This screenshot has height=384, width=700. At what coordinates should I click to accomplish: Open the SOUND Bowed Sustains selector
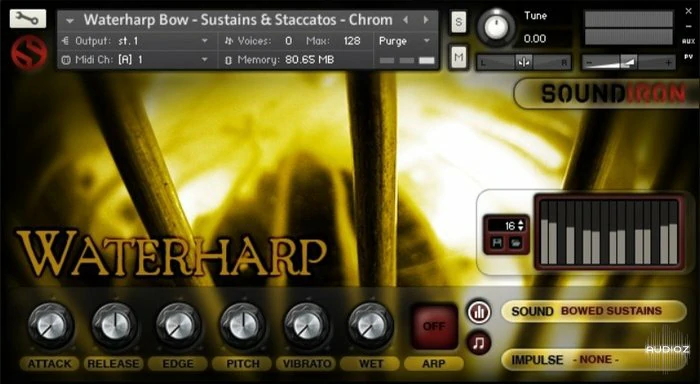click(x=594, y=311)
